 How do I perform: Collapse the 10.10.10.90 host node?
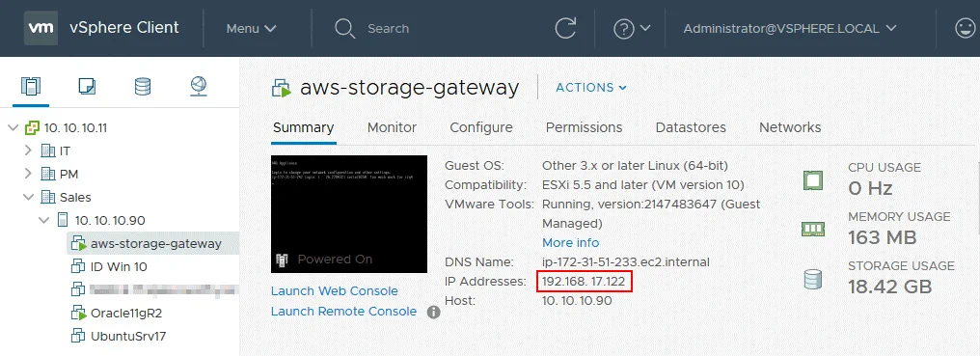click(x=43, y=220)
